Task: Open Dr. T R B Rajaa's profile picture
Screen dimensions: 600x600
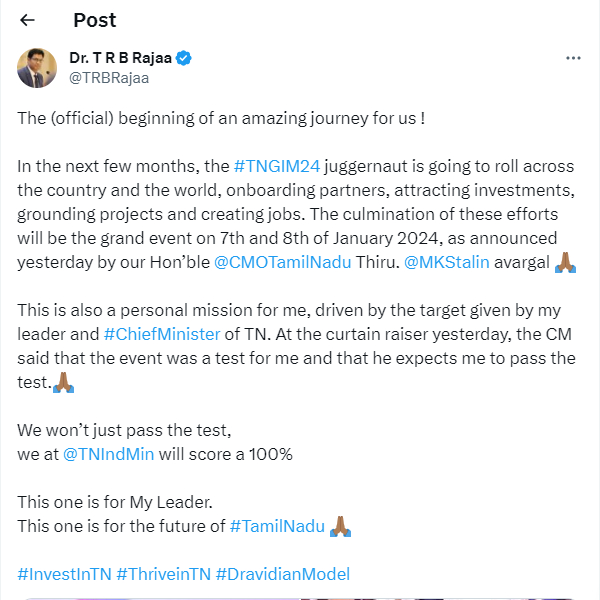Action: coord(37,68)
